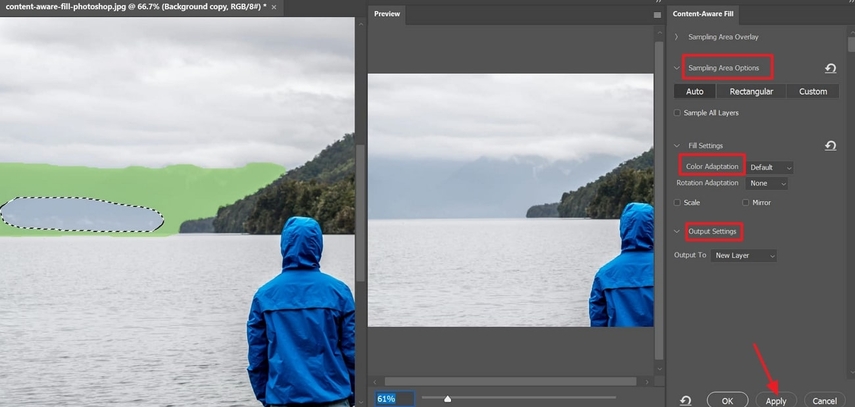855x407 pixels.
Task: Click the preview scrollbar right arrow
Action: [x=645, y=381]
